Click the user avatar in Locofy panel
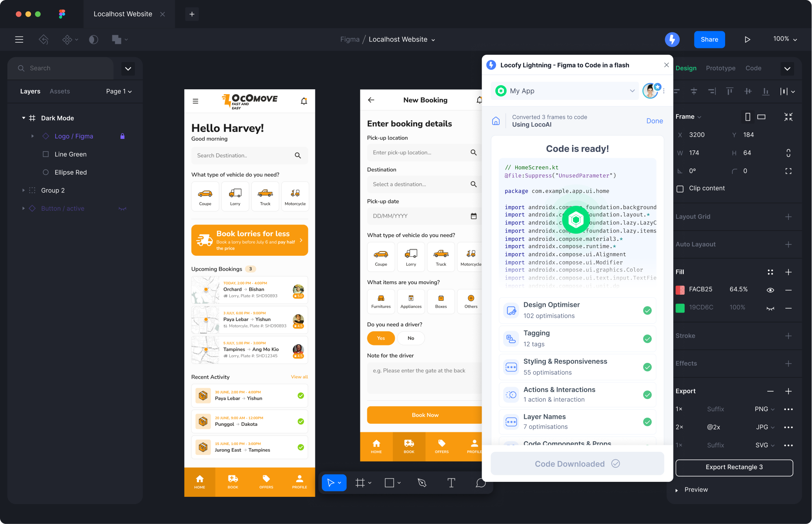 coord(650,91)
